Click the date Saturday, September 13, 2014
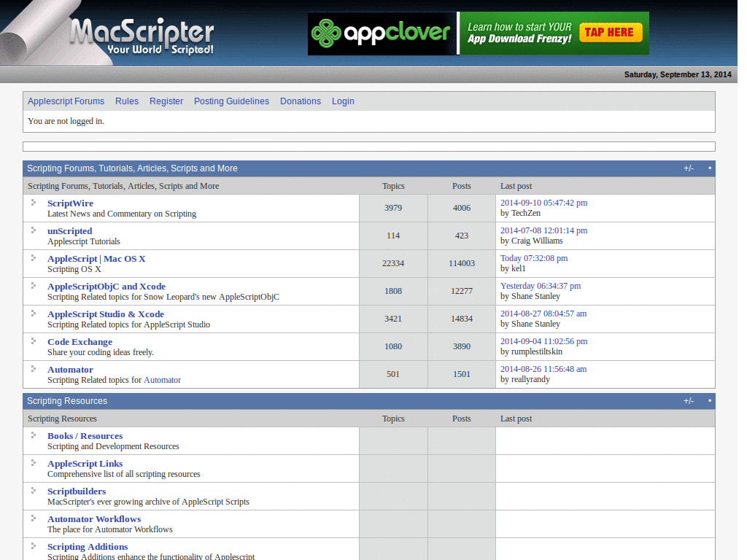Viewport: 747px width, 560px height. coord(678,74)
